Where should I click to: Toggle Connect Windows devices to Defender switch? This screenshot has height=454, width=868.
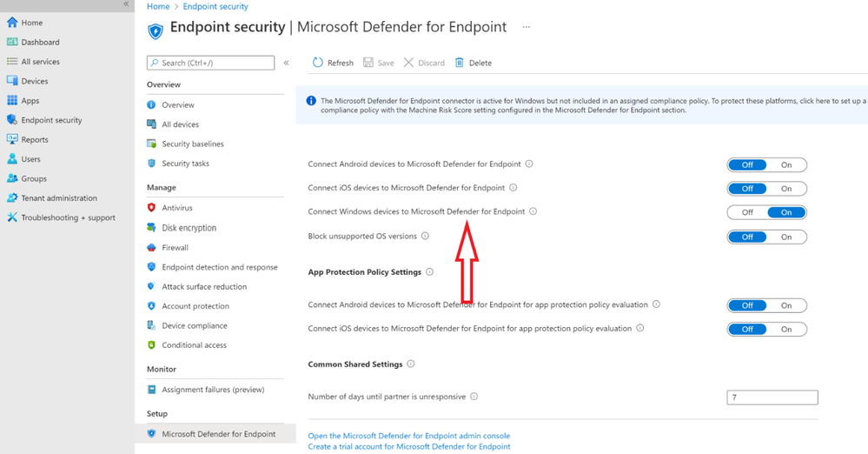pyautogui.click(x=766, y=212)
